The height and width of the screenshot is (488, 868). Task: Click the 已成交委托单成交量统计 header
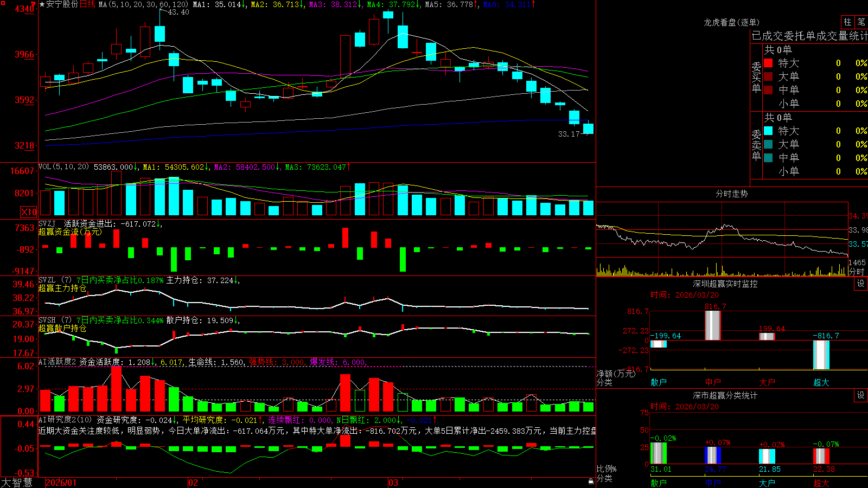(x=809, y=36)
